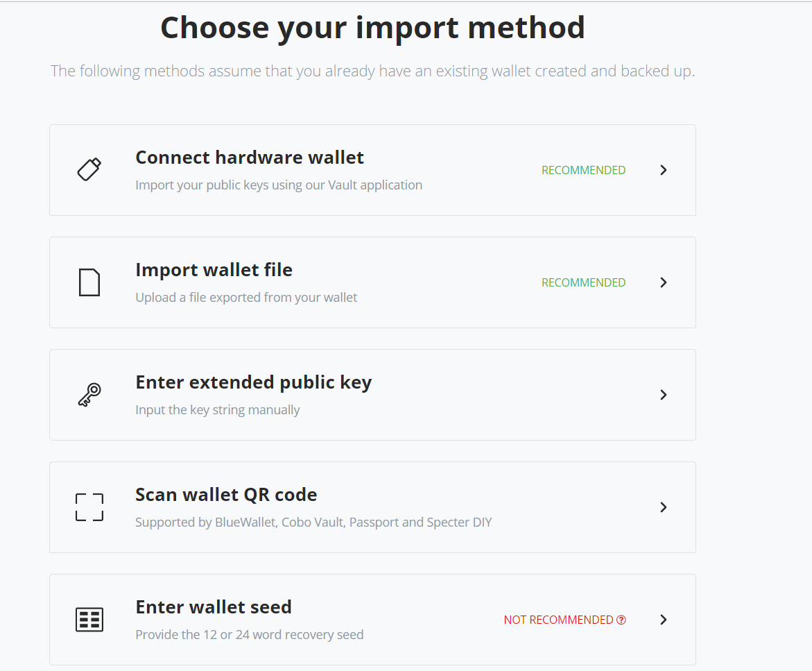Choose Enter wallet seed option
The width and height of the screenshot is (812, 671).
(214, 607)
